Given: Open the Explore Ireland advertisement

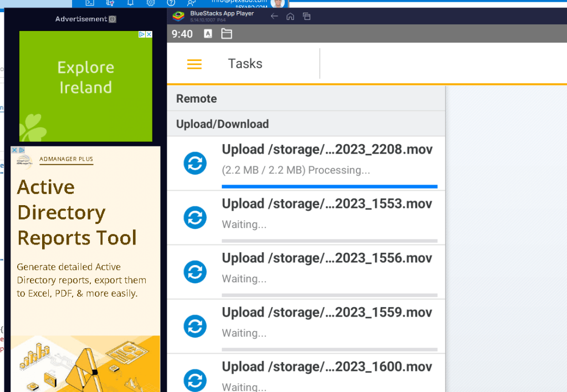Looking at the screenshot, I should 86,86.
